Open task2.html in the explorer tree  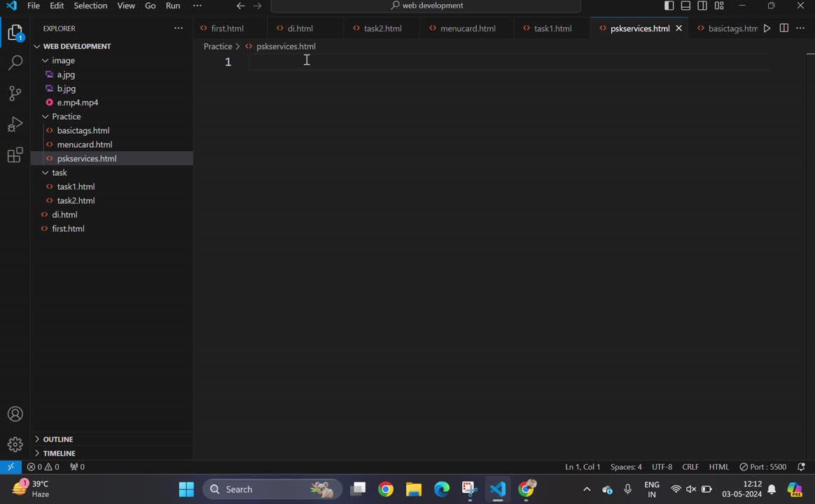click(x=76, y=201)
